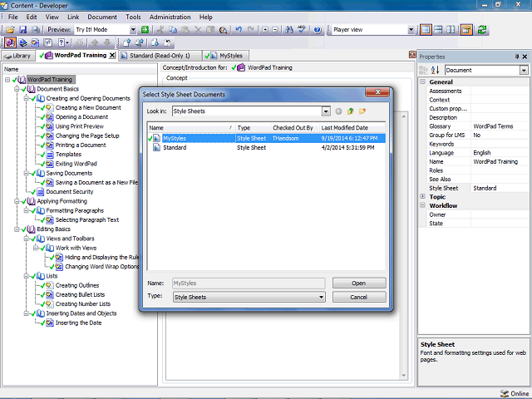
Task: Click the highlighted module icon in second toolbar
Action: 10,42
